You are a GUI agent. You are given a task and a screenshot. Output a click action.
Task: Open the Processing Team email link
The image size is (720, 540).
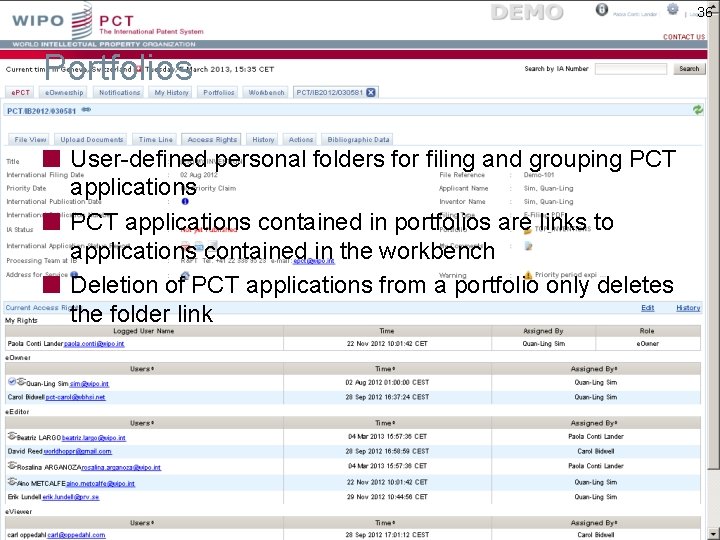[x=314, y=261]
